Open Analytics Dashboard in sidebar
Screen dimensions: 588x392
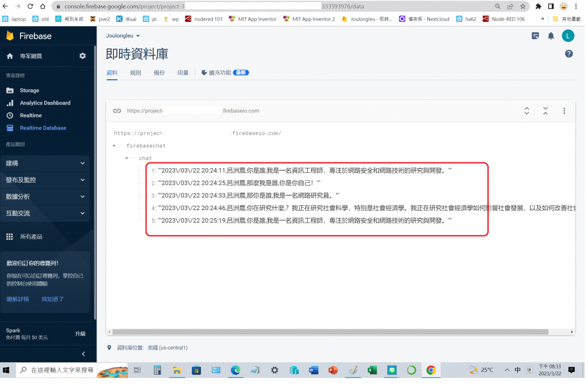coord(45,103)
